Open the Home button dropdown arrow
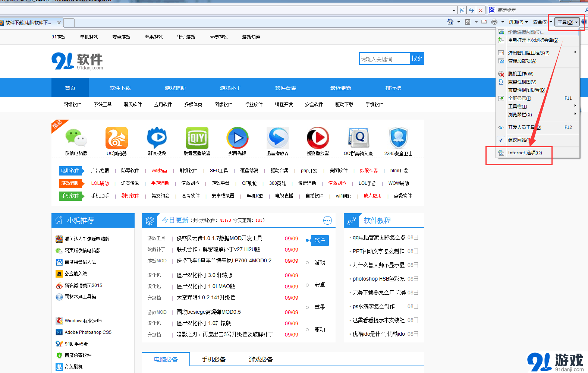Screen dimensions: 588x373 (x=458, y=22)
